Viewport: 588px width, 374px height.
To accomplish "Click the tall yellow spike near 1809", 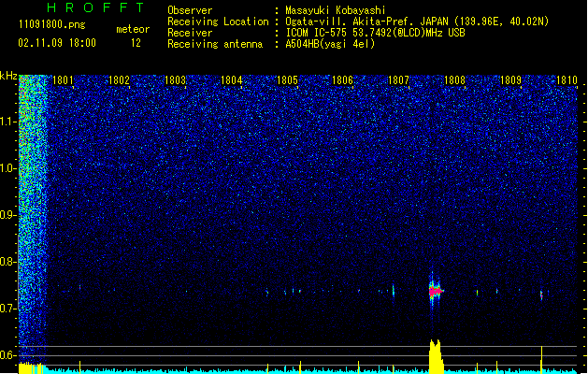I will click(541, 359).
